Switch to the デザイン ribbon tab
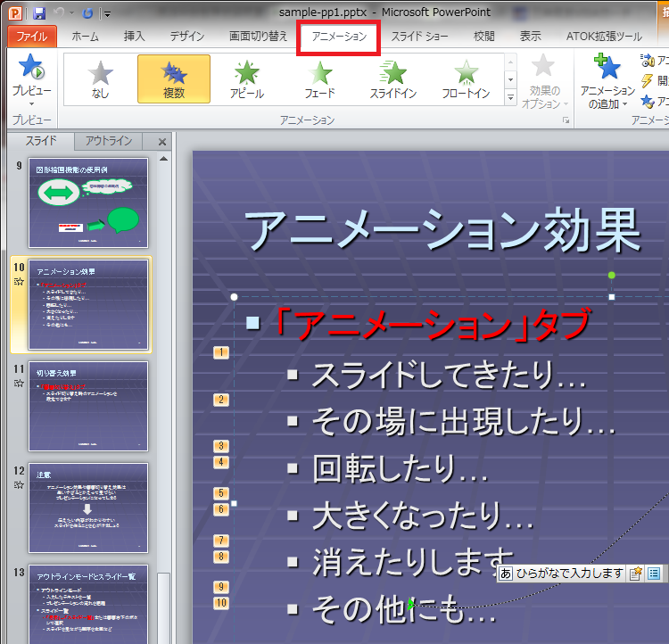669x644 pixels. (x=187, y=37)
